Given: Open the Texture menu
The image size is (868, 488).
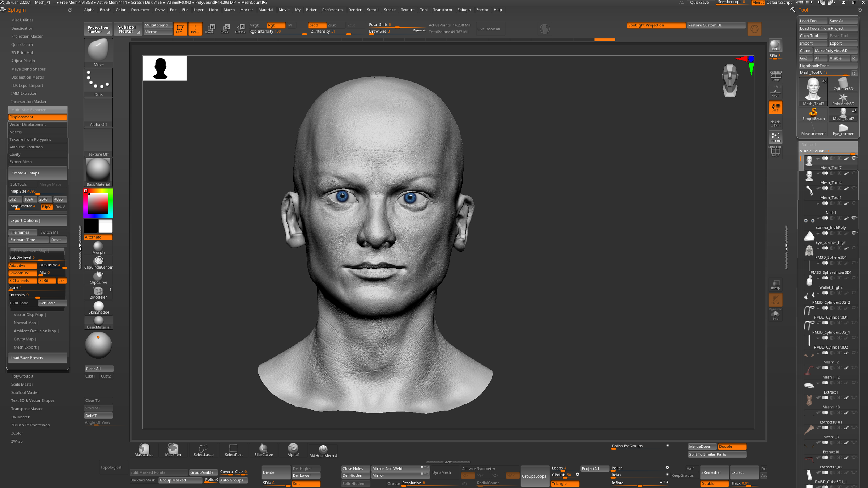Looking at the screenshot, I should 407,10.
